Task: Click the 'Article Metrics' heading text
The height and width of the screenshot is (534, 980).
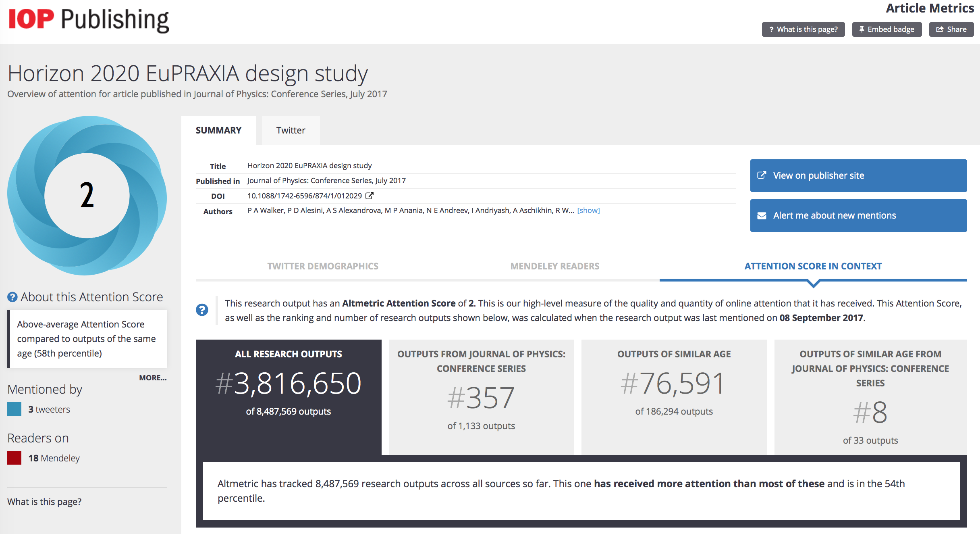Action: [x=930, y=8]
